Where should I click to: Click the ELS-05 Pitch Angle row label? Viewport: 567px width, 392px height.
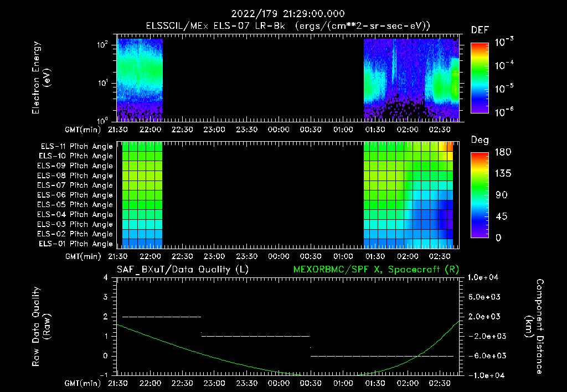pos(75,205)
